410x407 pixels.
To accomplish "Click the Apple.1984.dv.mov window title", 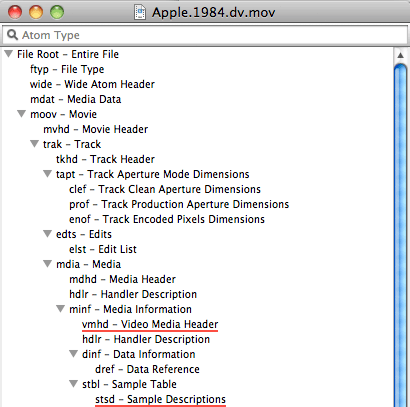I will tap(214, 13).
